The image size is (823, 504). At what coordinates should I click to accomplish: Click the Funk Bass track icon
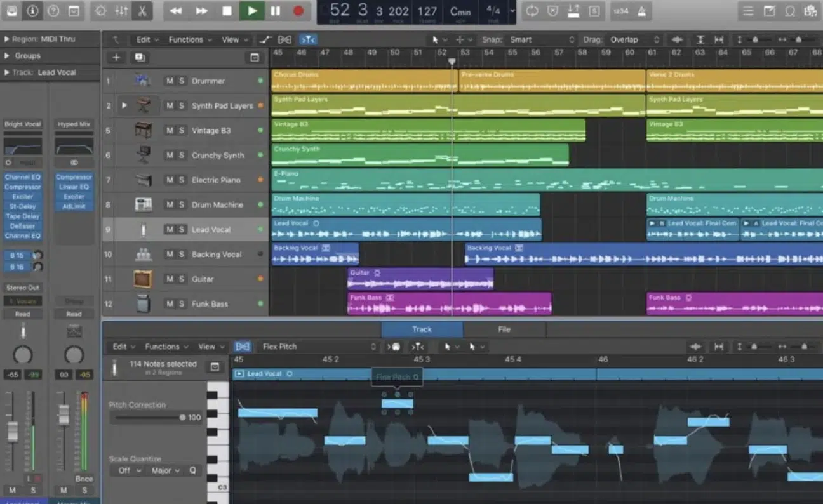click(142, 303)
